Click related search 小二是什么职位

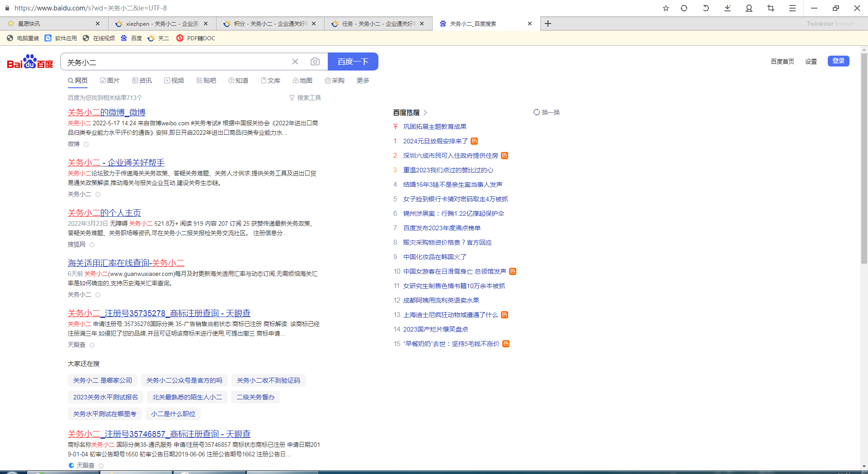[173, 414]
